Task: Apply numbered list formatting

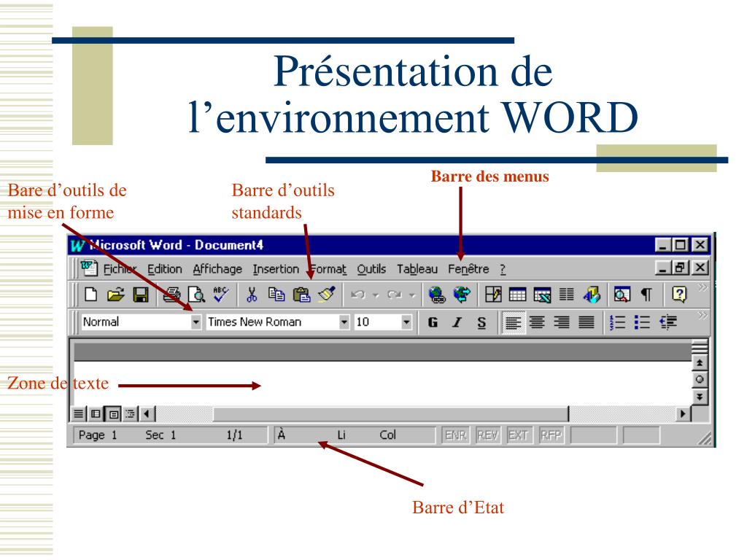Action: point(617,322)
